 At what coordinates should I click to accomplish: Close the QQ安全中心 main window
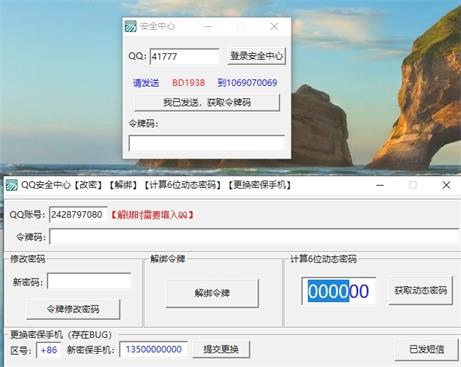[446, 185]
